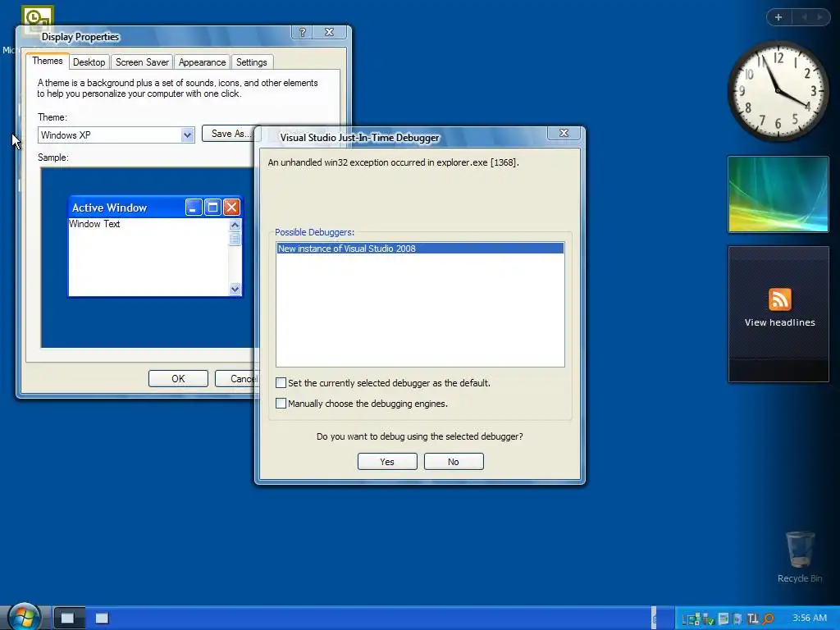Click Window Text in sample preview

point(94,224)
